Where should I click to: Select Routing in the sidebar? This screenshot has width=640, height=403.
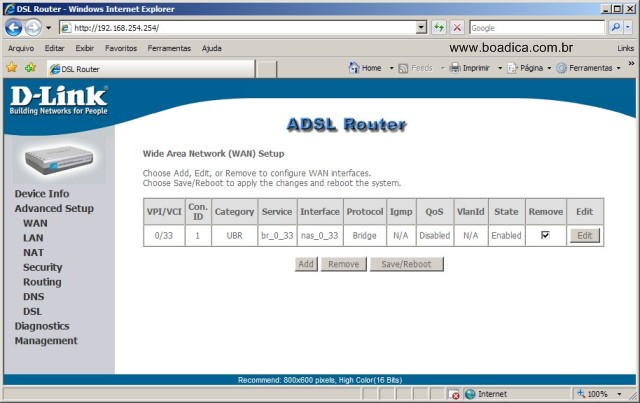click(42, 282)
